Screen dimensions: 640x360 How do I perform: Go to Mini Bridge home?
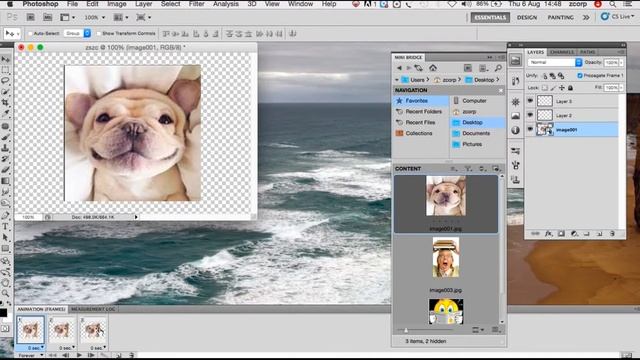tap(433, 68)
